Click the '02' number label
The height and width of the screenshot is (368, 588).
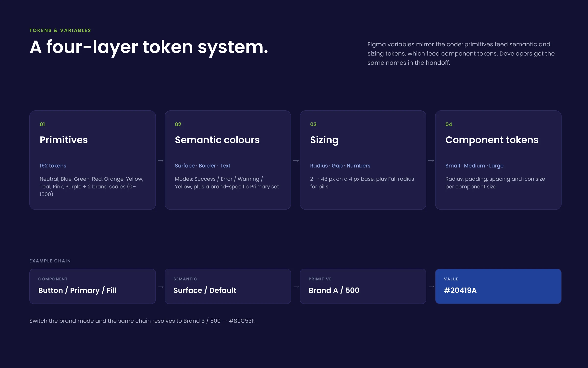click(178, 124)
